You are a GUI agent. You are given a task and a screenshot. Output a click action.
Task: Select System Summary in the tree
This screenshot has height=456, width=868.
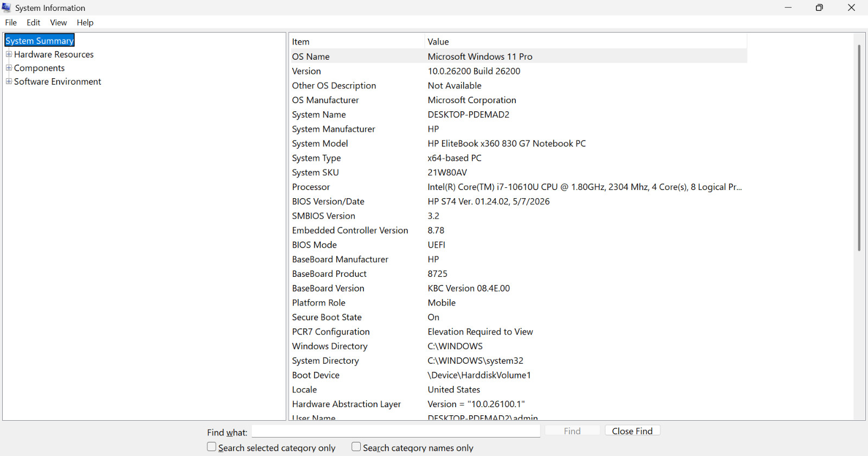tap(40, 41)
